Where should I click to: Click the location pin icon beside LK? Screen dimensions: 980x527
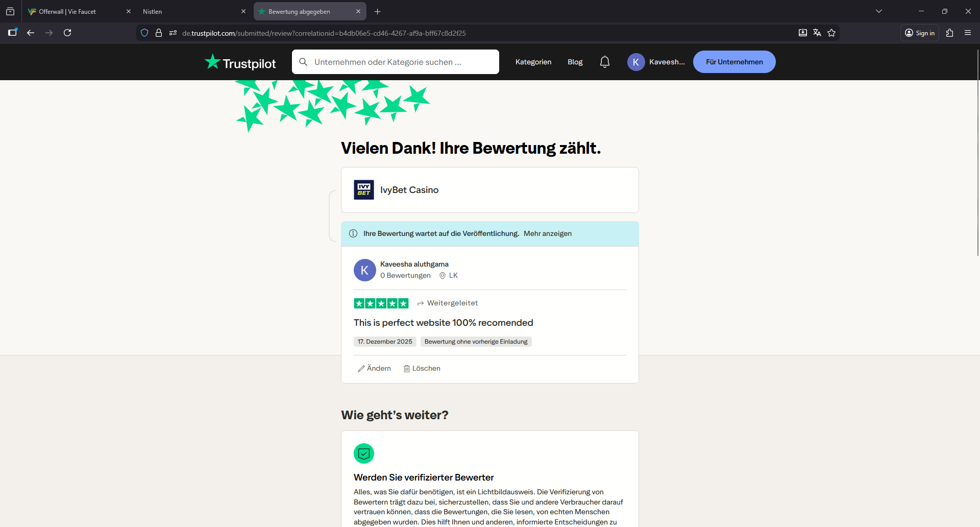443,276
